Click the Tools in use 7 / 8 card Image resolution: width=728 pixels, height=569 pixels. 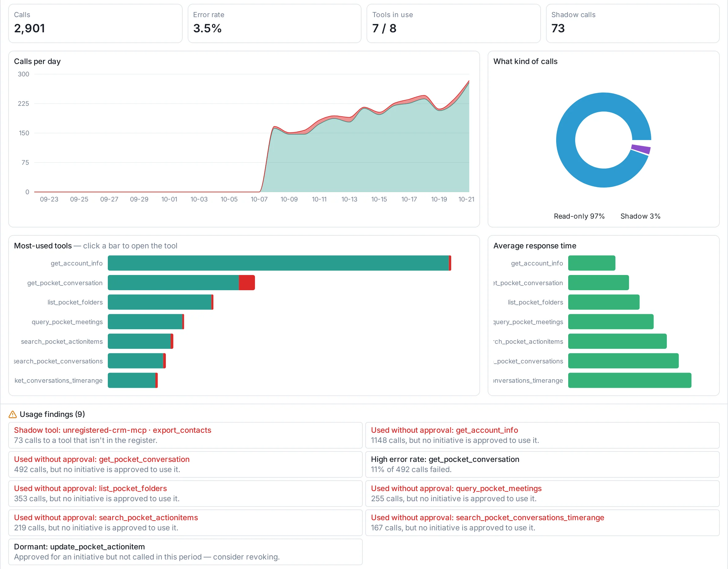pyautogui.click(x=453, y=23)
